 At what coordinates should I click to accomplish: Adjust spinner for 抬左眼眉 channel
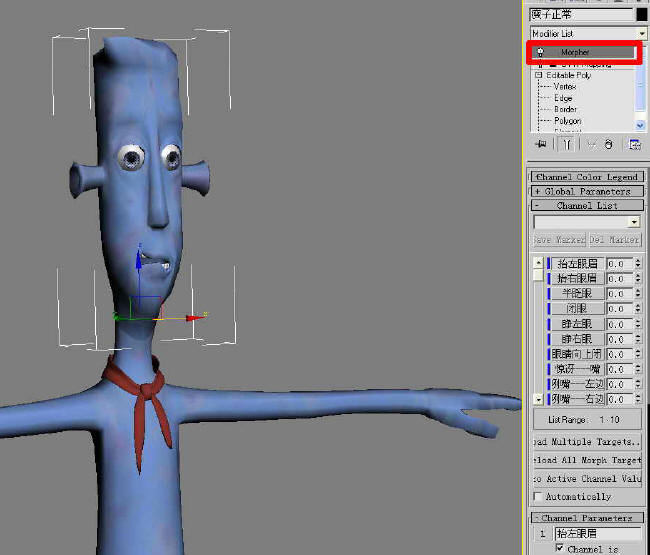tap(638, 264)
